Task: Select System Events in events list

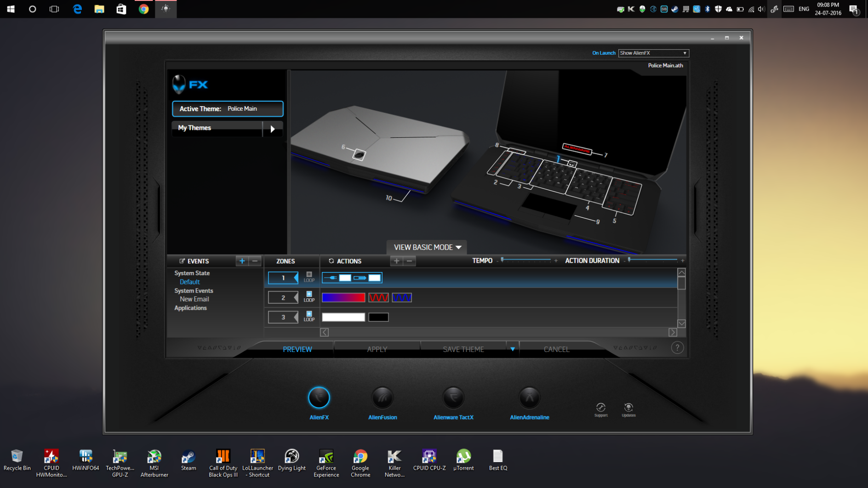Action: pos(194,291)
